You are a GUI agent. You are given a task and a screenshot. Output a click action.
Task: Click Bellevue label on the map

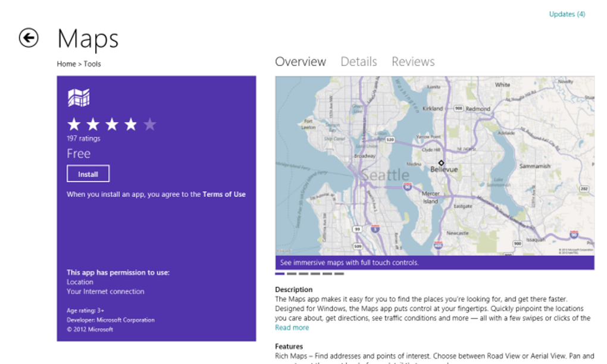click(443, 170)
